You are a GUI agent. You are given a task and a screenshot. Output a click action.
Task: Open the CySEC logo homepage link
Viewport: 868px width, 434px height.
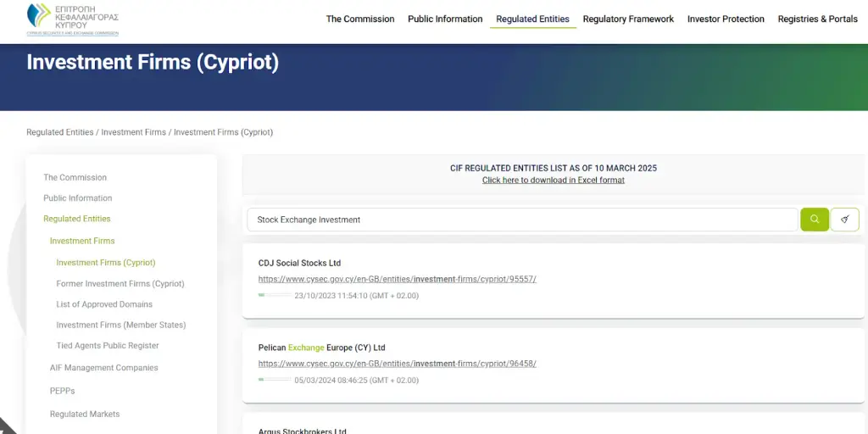73,19
